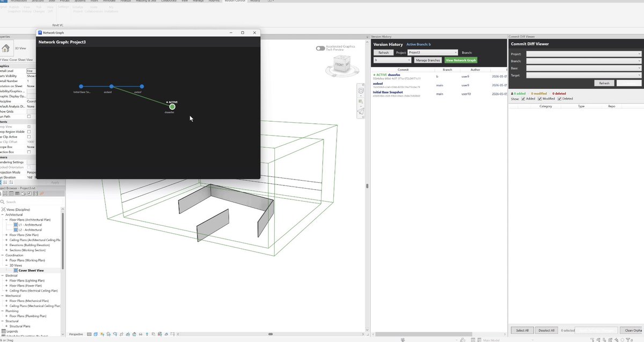This screenshot has width=644, height=342.
Task: Open the Branch dropdown in Commit Diff Viewer
Action: [584, 61]
